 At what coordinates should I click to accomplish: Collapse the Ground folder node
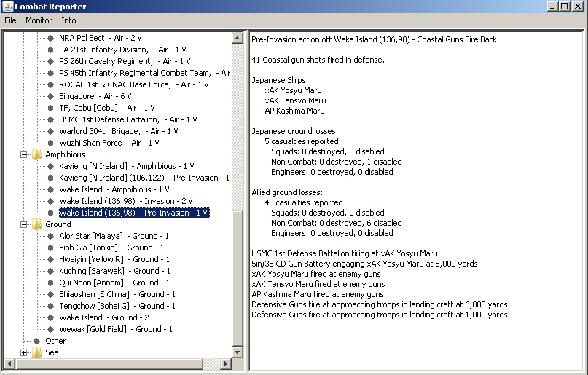pos(23,224)
